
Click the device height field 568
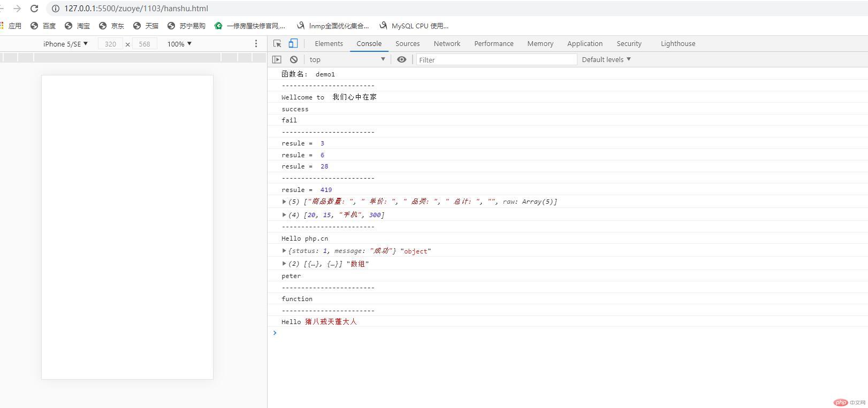144,44
